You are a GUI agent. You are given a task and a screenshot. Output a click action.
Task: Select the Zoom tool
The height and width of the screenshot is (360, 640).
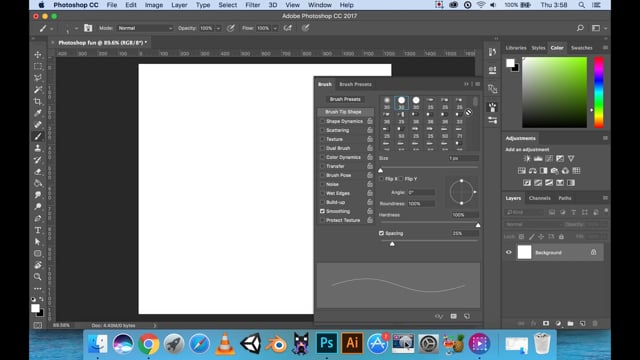(x=38, y=277)
